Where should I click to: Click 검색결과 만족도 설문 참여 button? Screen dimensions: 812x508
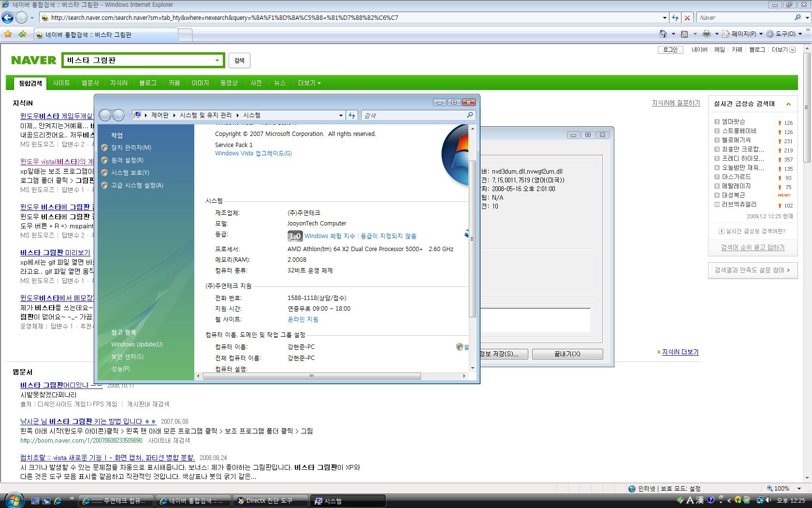tap(753, 270)
